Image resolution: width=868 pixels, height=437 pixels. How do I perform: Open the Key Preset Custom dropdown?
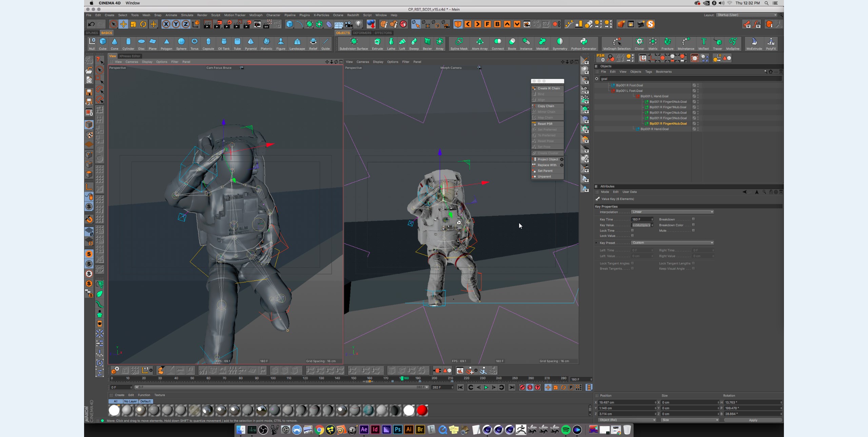point(673,243)
